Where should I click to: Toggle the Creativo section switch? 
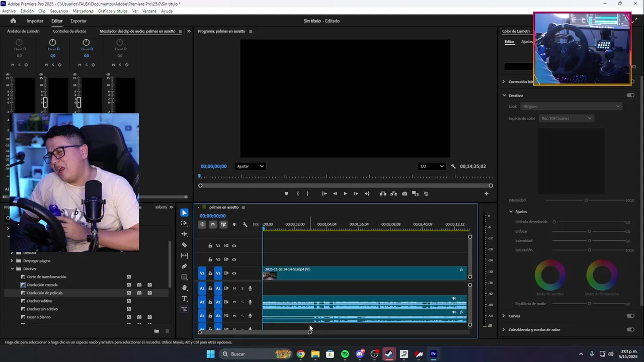(x=630, y=95)
